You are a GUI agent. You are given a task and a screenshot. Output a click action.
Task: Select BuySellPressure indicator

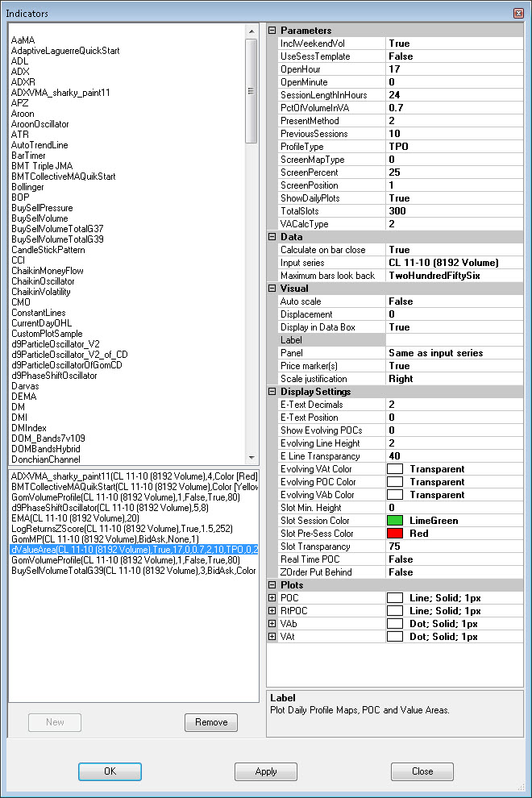pyautogui.click(x=42, y=208)
